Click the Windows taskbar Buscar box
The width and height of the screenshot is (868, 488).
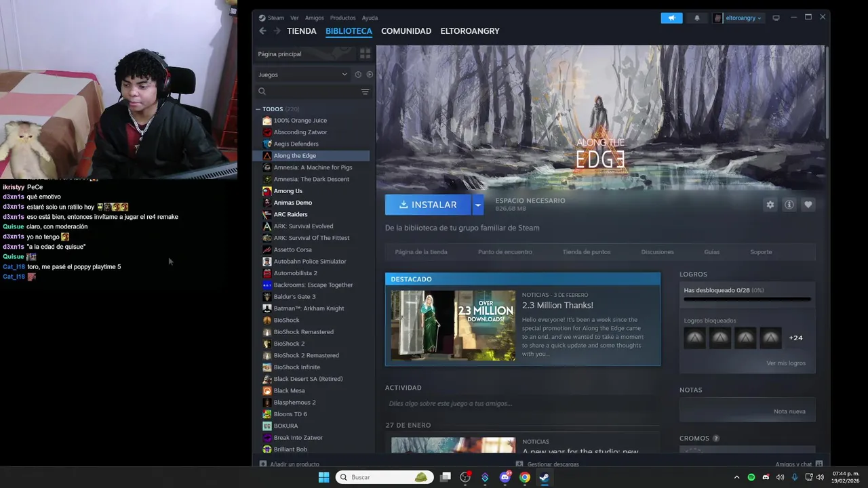point(384,477)
